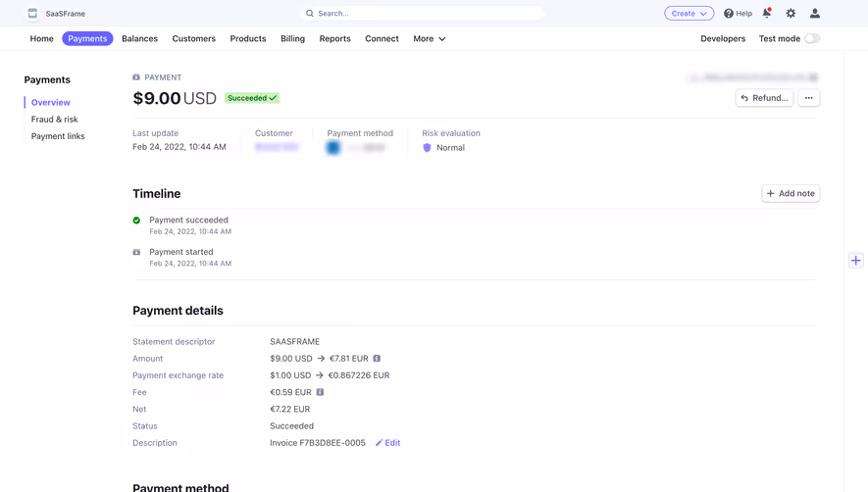Click the Payment started timeline icon
868x492 pixels.
136,252
